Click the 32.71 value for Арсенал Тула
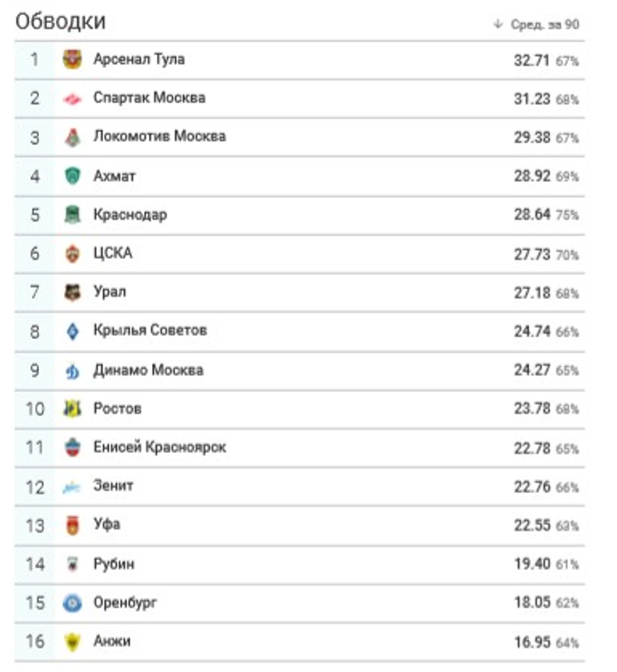Image resolution: width=617 pixels, height=672 pixels. 532,60
